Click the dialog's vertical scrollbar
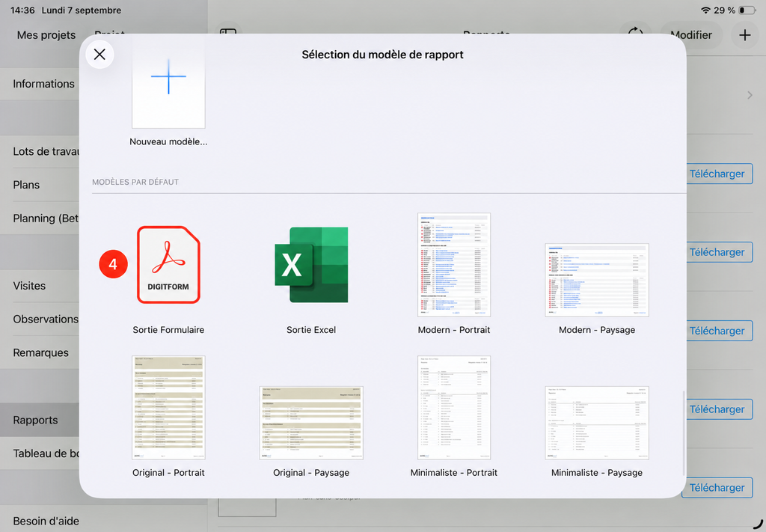766x532 pixels. tap(684, 432)
